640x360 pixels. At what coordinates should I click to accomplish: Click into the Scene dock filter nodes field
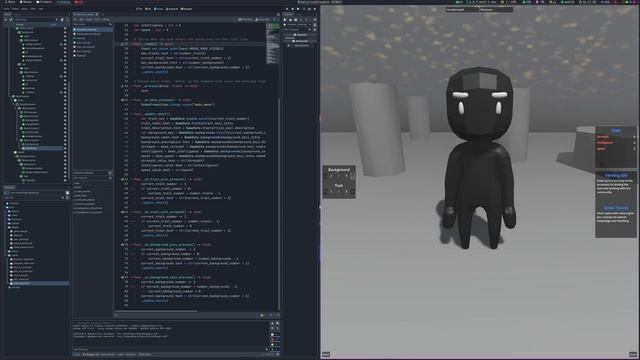tap(37, 19)
